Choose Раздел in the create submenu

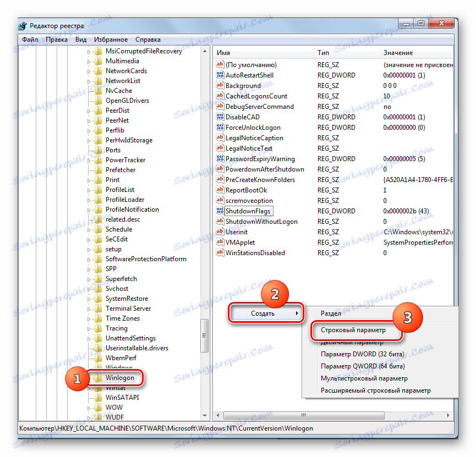[331, 313]
